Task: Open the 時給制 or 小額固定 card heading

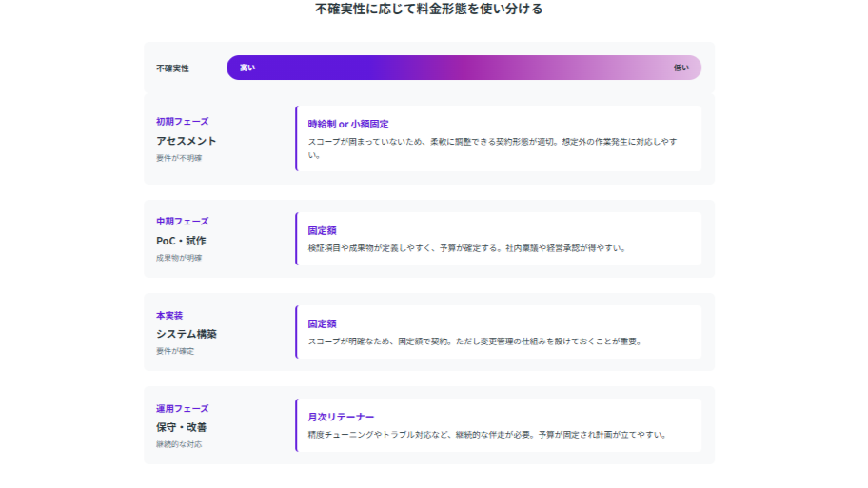Action: point(348,125)
